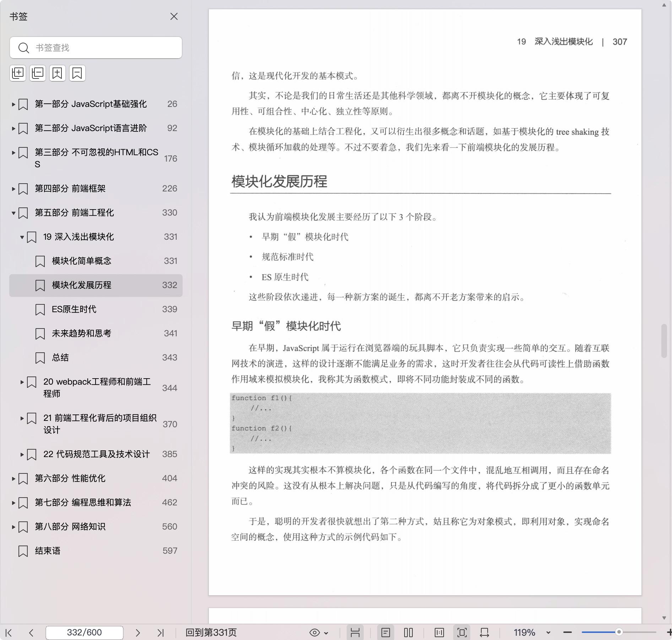Click the zoom slider handle
The image size is (672, 640).
coord(619,632)
